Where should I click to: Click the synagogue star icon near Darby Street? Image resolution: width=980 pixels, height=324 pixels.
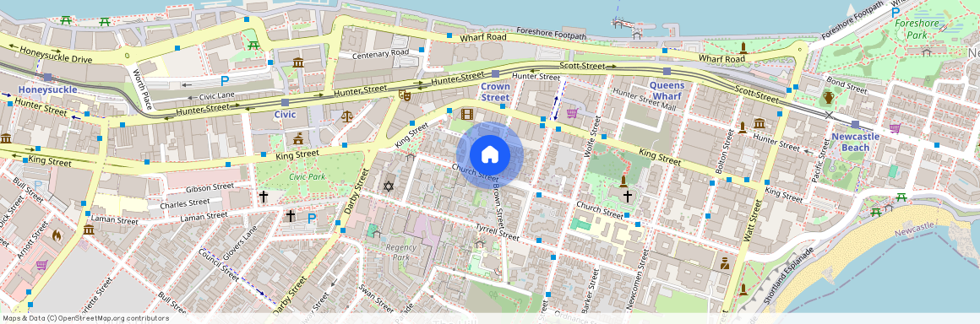tap(389, 186)
